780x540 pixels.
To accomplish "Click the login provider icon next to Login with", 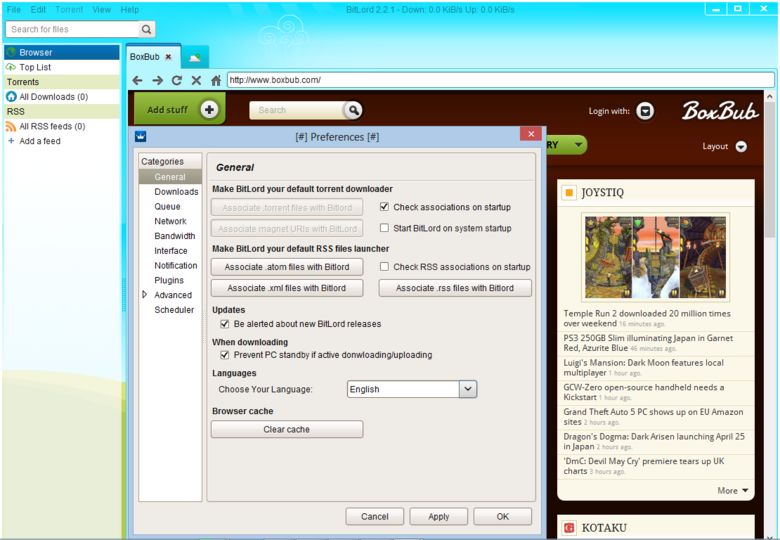I will 645,110.
